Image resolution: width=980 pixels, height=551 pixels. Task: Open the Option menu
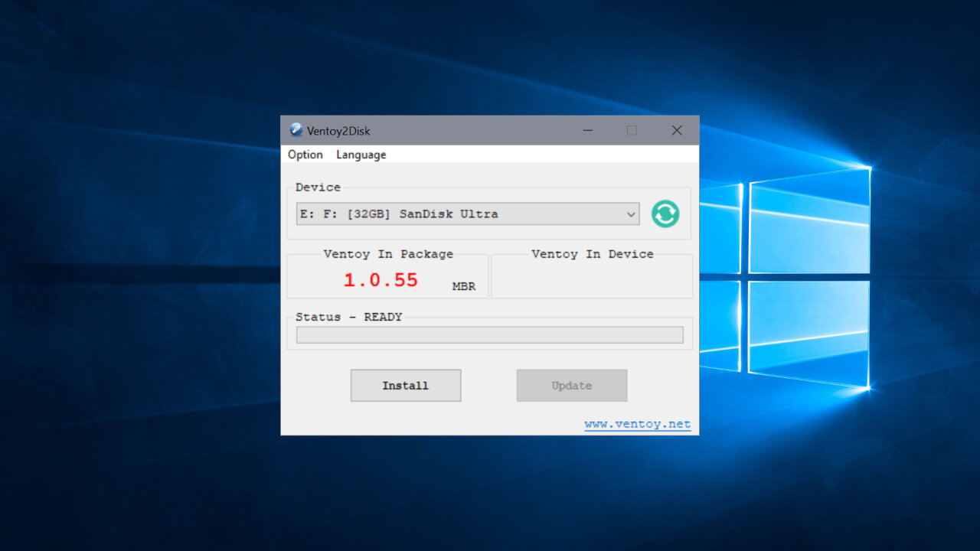point(304,155)
